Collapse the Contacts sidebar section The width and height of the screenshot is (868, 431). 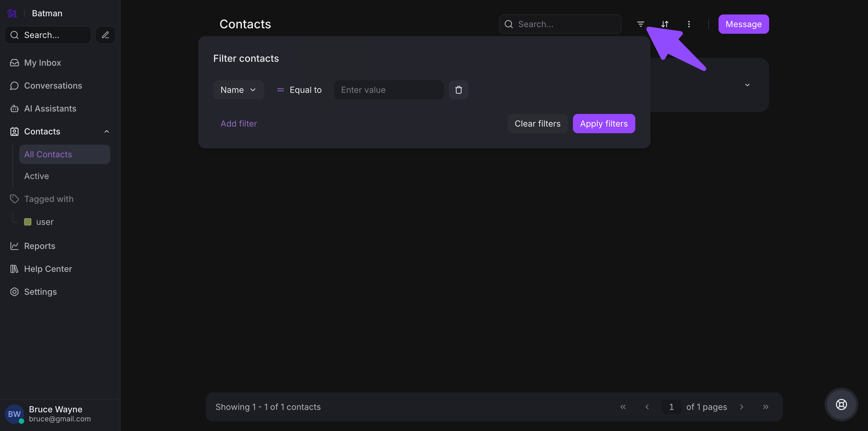(x=106, y=131)
